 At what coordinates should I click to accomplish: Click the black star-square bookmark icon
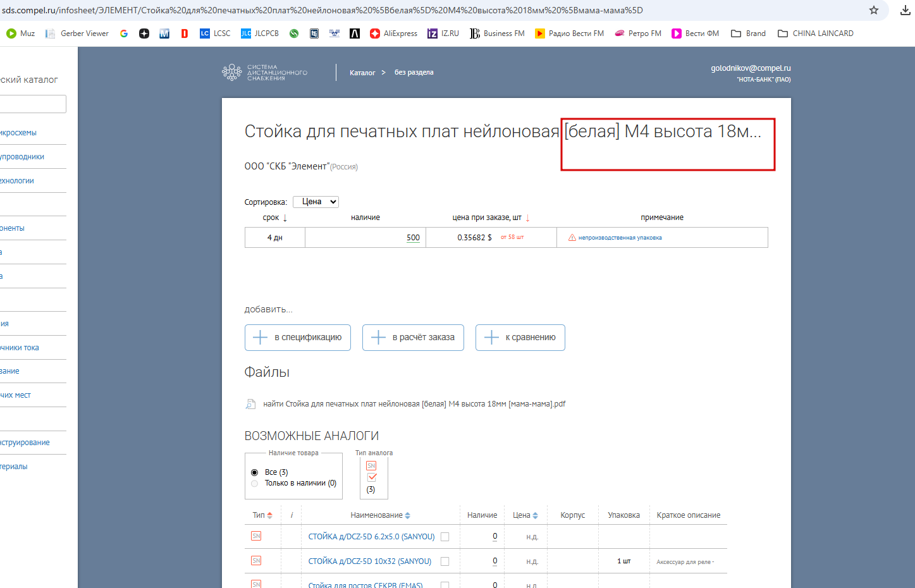[144, 34]
